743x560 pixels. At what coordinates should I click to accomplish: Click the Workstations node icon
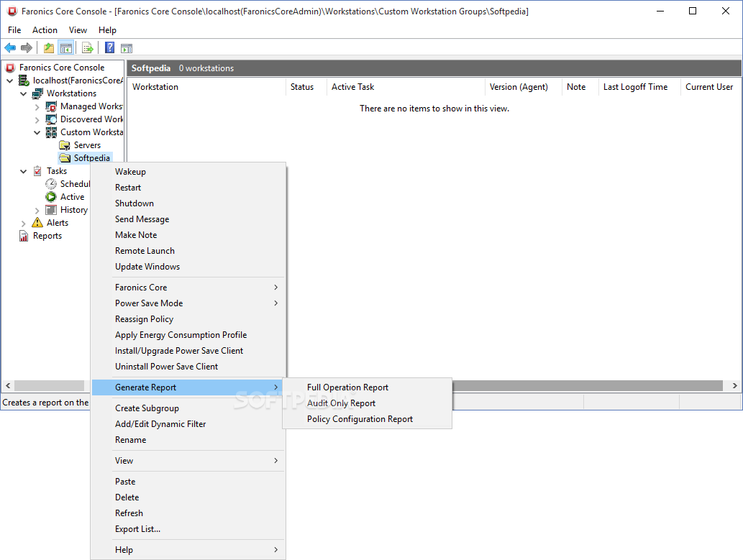coord(37,93)
